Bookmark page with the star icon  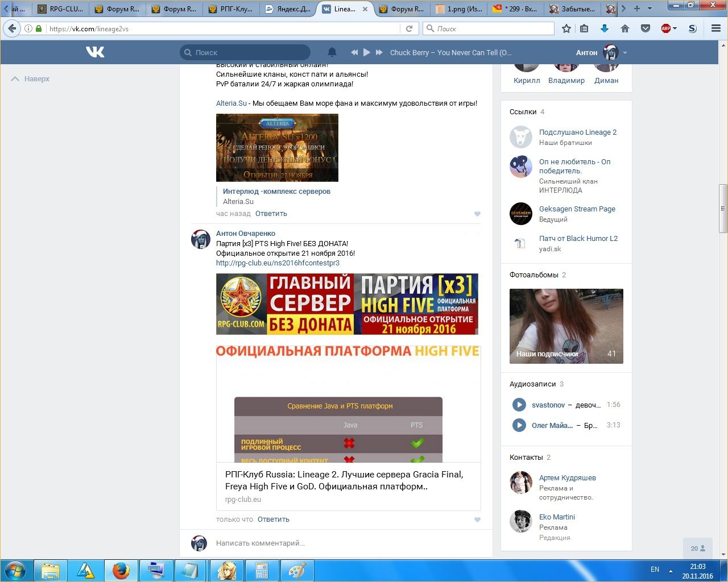[x=566, y=28]
